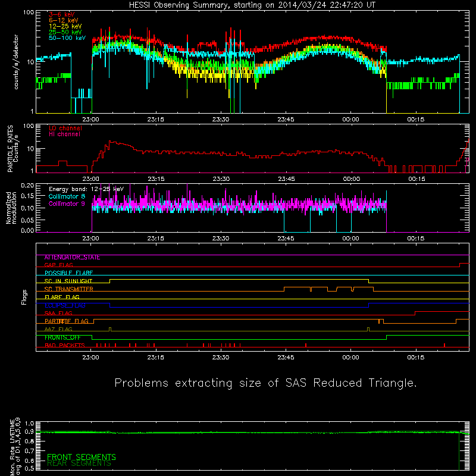Click the SC_TRANSMITTER flag label
The width and height of the screenshot is (476, 476).
tap(69, 289)
